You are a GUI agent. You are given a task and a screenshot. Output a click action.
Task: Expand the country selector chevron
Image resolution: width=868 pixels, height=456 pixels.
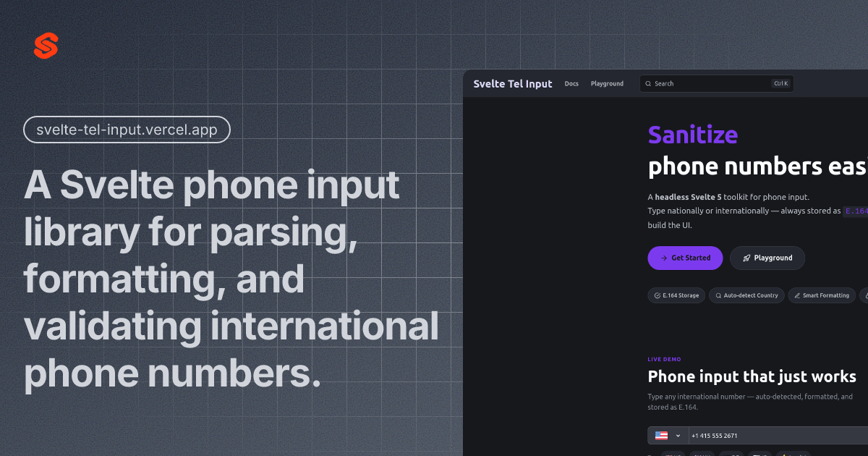(x=678, y=436)
